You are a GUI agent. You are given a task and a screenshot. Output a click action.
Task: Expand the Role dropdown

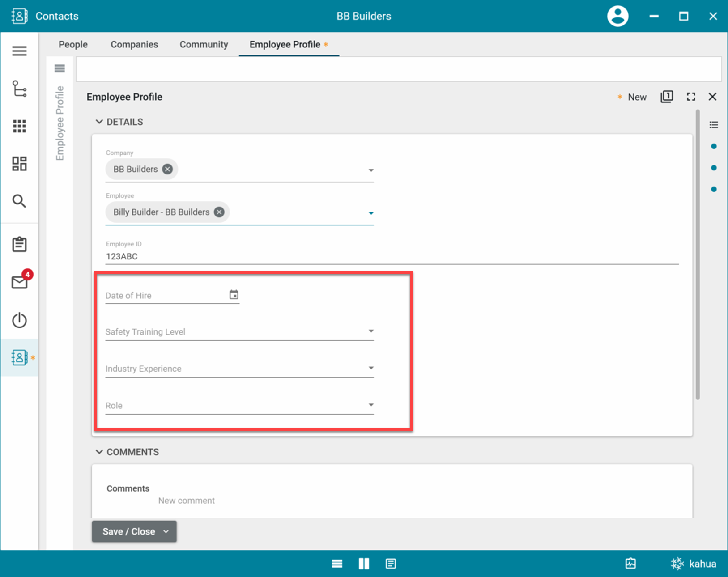coord(370,405)
